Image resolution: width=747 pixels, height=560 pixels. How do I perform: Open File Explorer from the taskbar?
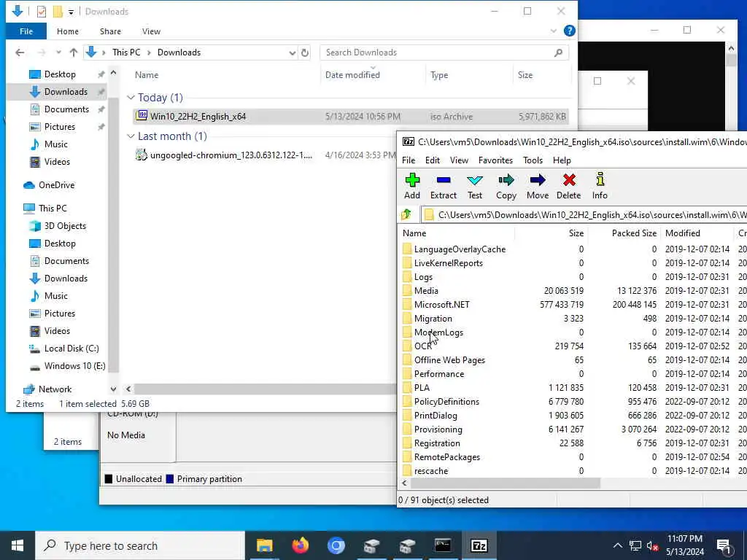click(x=264, y=545)
